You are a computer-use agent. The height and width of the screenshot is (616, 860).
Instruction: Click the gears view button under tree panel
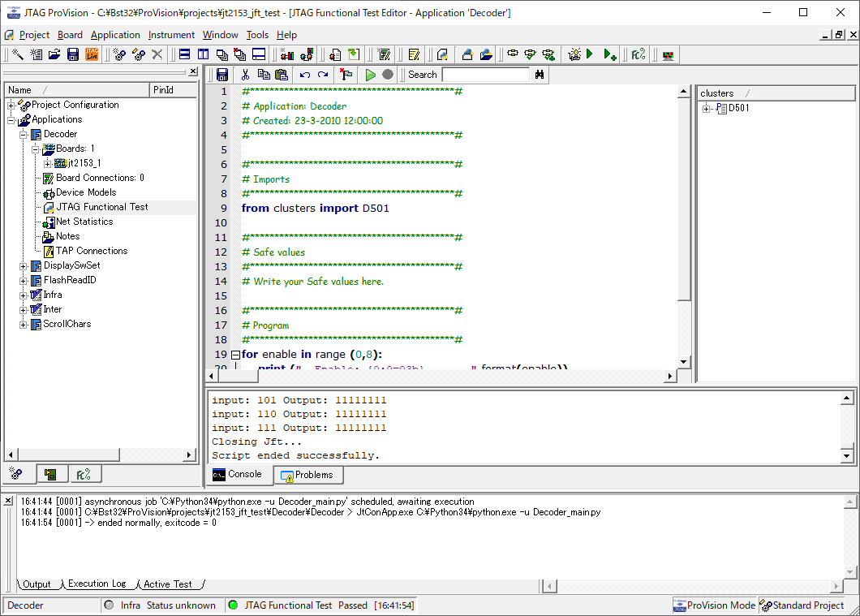[16, 473]
